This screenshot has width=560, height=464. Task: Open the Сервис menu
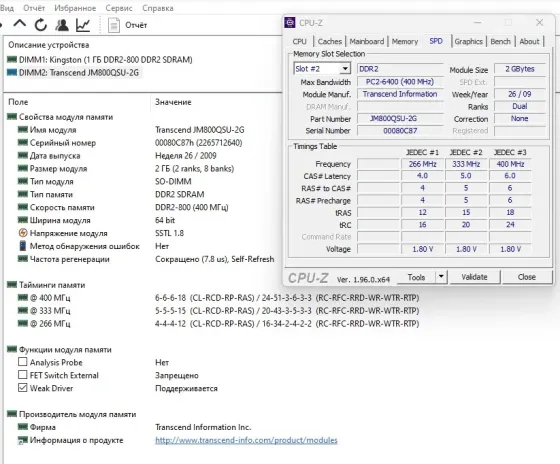click(x=119, y=8)
